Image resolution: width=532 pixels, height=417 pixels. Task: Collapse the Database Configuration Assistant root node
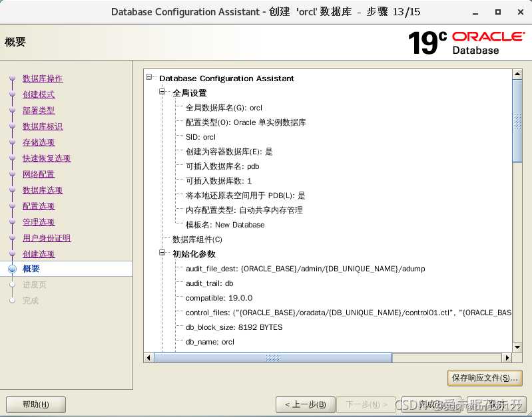pos(149,77)
